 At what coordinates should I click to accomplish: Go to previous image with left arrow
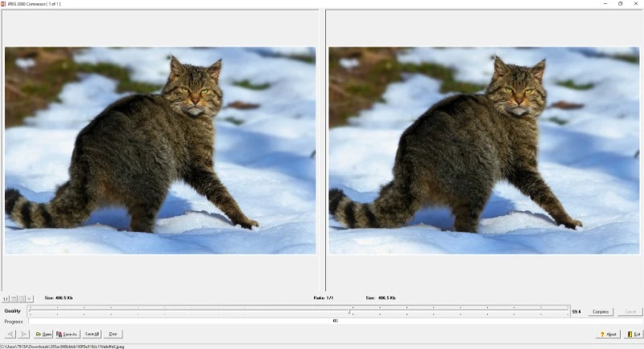pos(10,334)
